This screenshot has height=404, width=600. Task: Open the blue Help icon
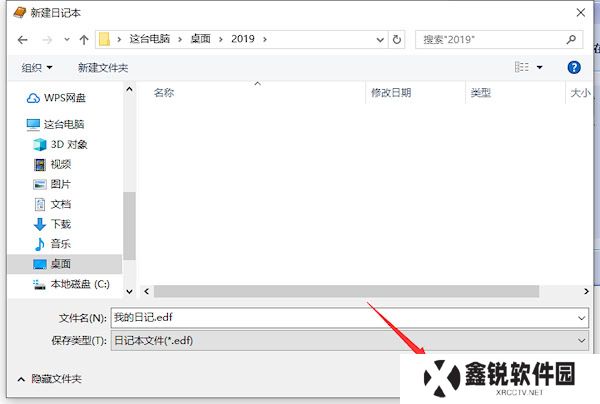point(574,67)
